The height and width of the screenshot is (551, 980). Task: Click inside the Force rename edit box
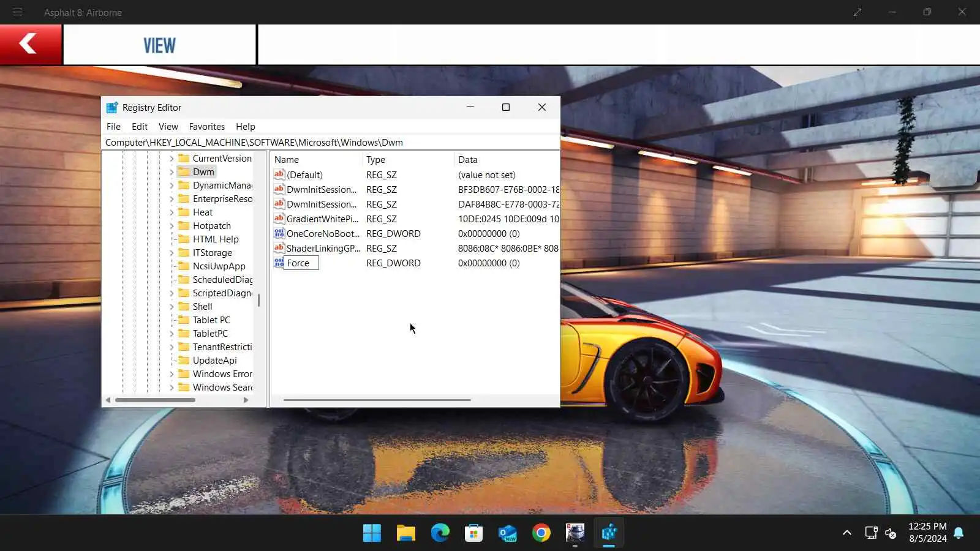(x=301, y=263)
